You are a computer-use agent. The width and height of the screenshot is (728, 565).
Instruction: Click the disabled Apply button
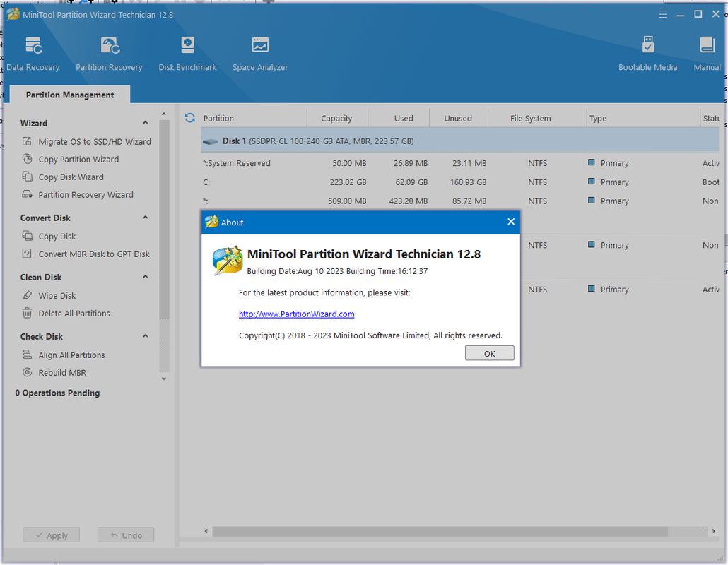[51, 535]
